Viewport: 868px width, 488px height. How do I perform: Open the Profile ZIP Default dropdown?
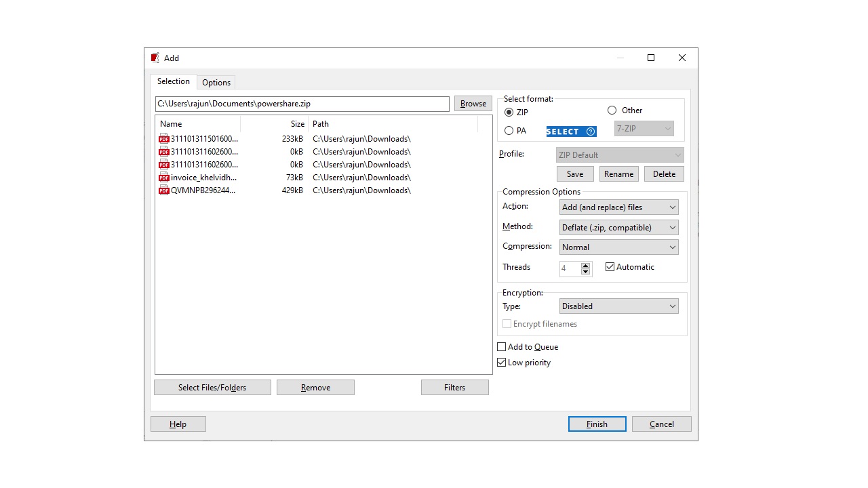(x=620, y=155)
